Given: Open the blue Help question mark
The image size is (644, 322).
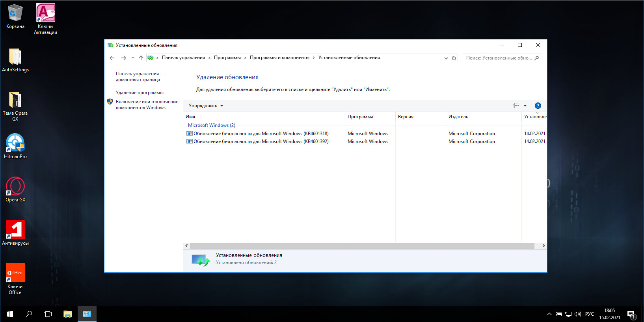Looking at the screenshot, I should pos(538,106).
